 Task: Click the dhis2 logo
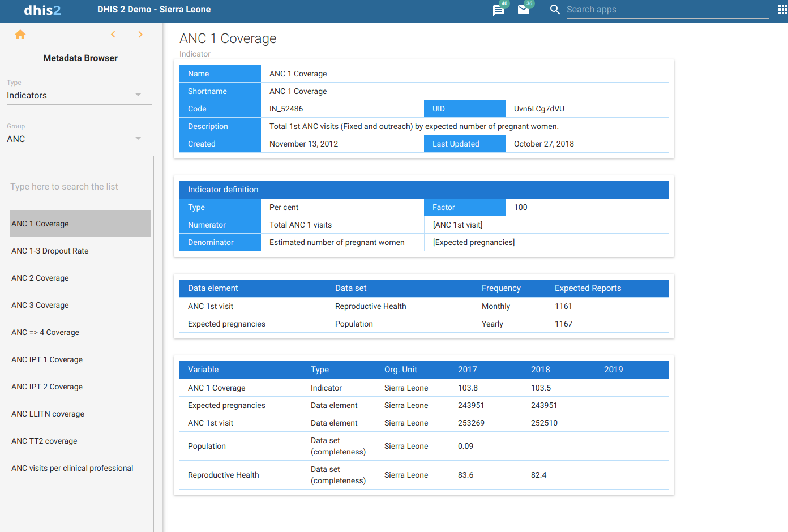[42, 10]
